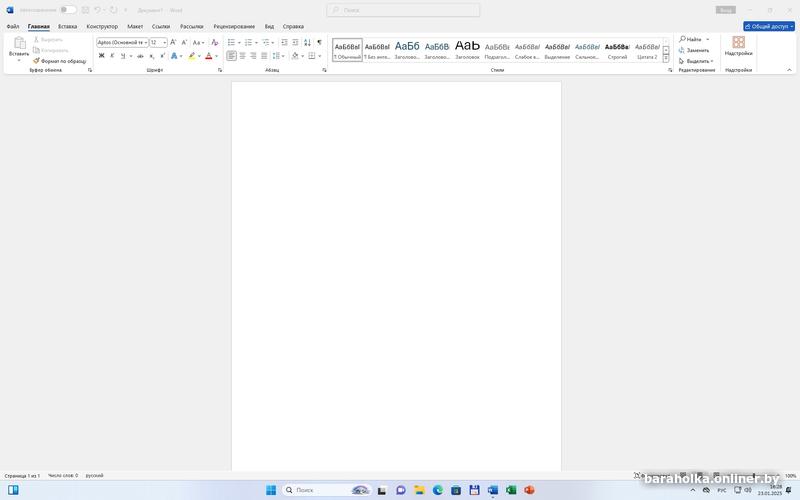Image resolution: width=800 pixels, height=500 pixels.
Task: Click the bulleted list icon
Action: [x=231, y=42]
